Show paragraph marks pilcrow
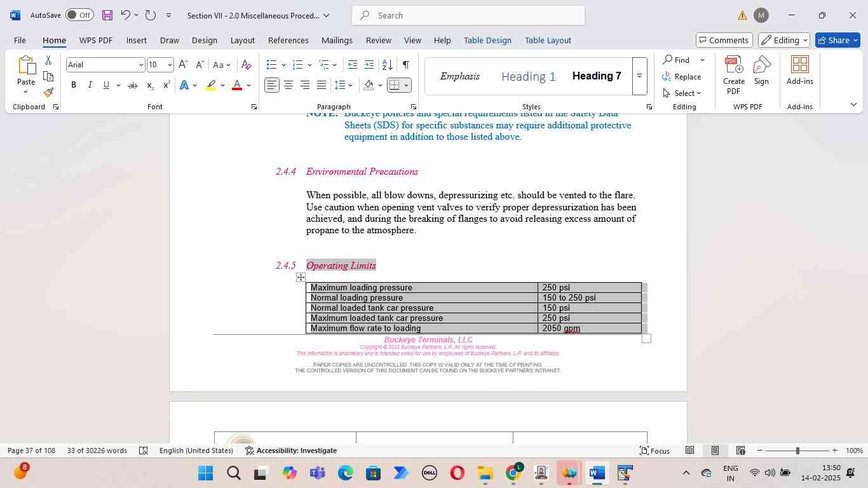The width and height of the screenshot is (868, 488). pos(405,65)
